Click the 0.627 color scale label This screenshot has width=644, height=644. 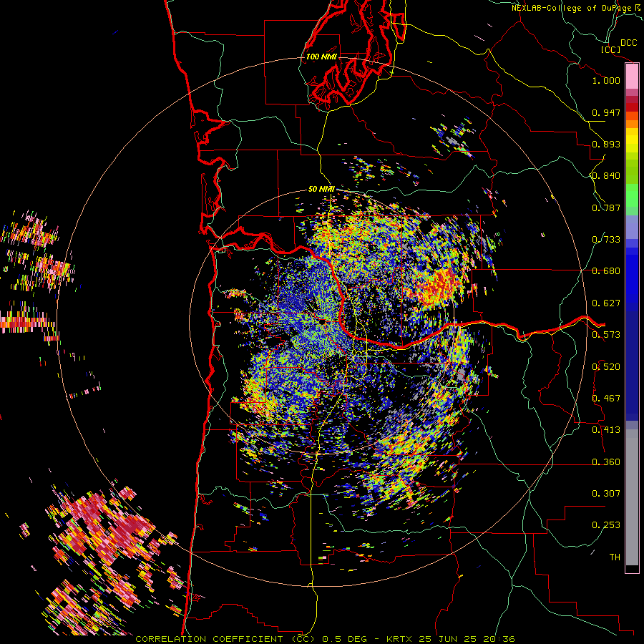(606, 303)
